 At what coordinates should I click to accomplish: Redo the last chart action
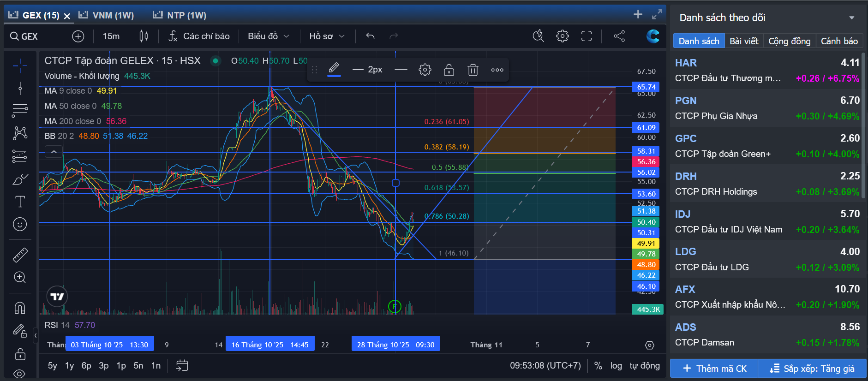click(394, 36)
